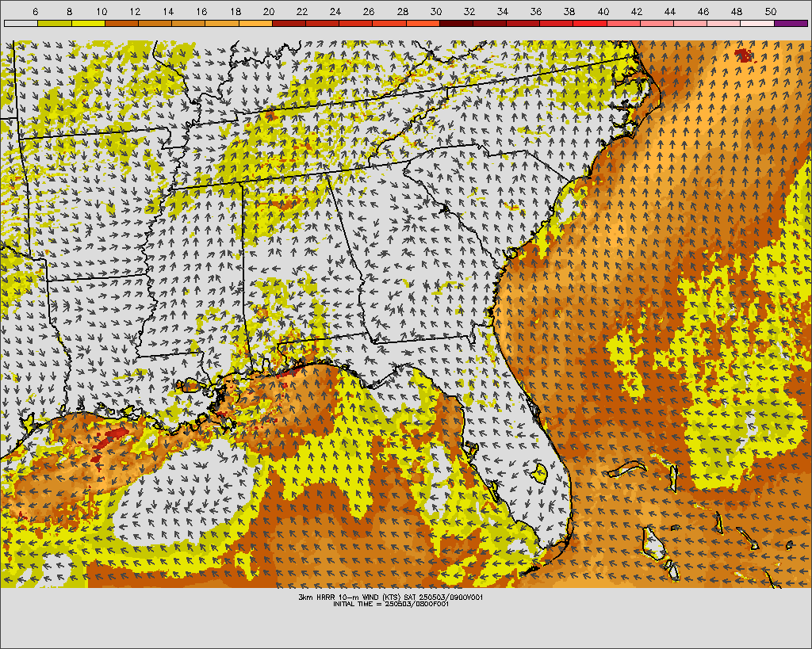Click the 40–42 knot legend swatch
Image resolution: width=812 pixels, height=649 pixels.
(623, 23)
